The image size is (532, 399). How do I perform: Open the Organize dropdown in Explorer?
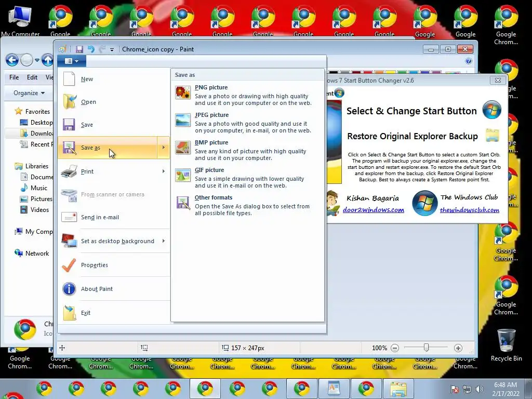click(x=29, y=93)
